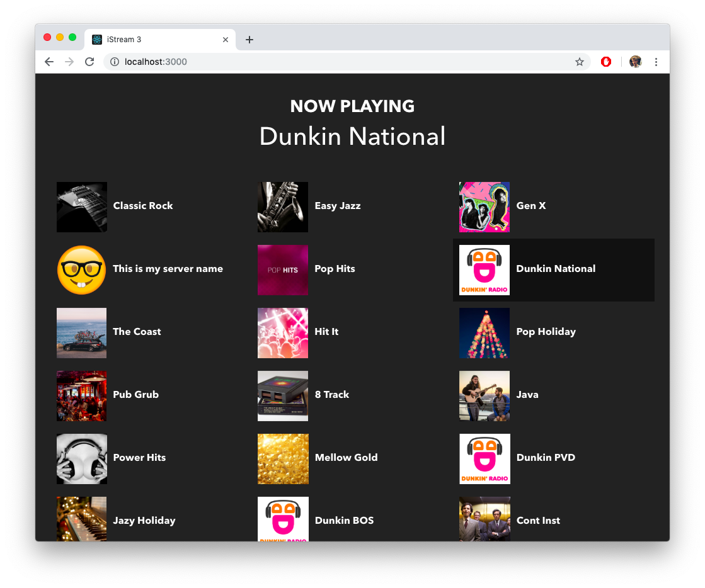Click the large Dunkin National title
Image resolution: width=705 pixels, height=588 pixels.
[x=353, y=136]
